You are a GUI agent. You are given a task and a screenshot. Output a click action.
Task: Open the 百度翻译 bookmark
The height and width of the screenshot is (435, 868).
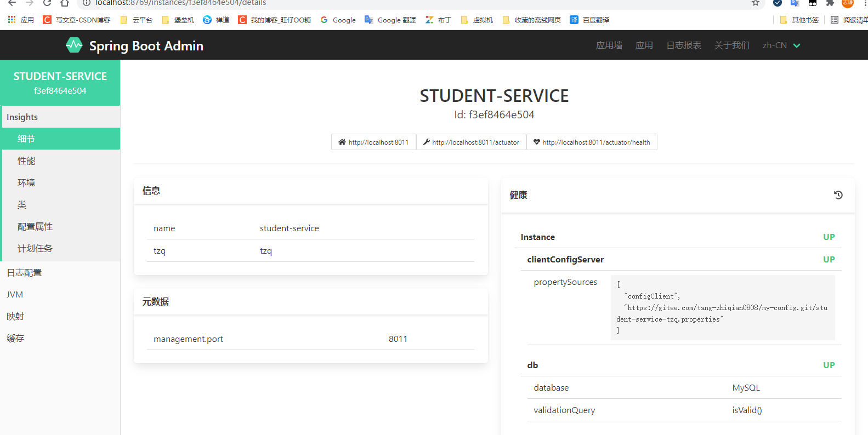coord(590,20)
